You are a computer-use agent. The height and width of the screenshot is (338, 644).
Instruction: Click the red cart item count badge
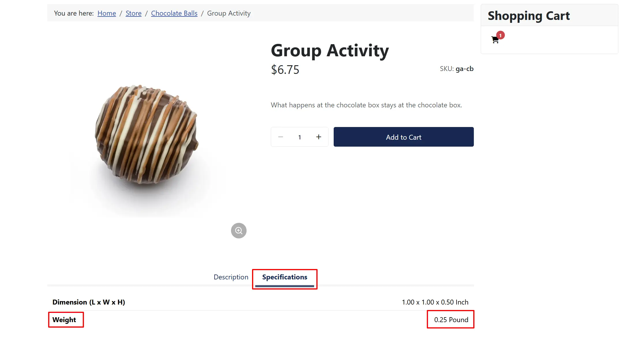pyautogui.click(x=500, y=35)
